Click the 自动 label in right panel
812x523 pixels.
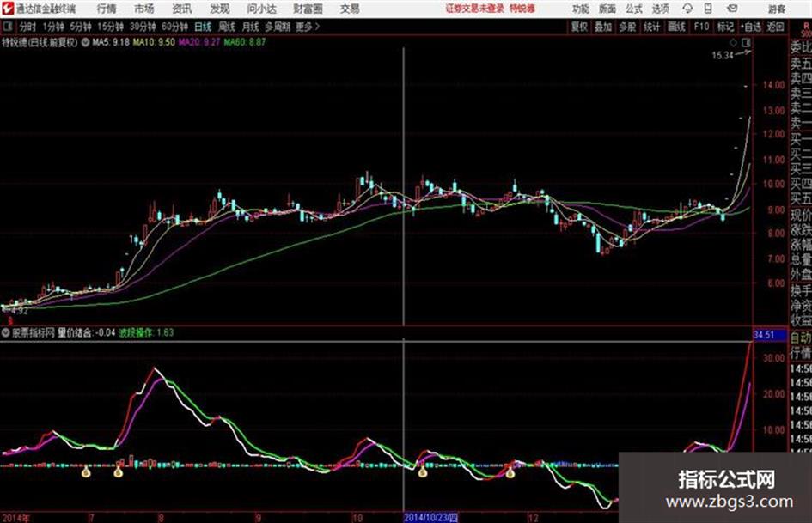tap(801, 338)
